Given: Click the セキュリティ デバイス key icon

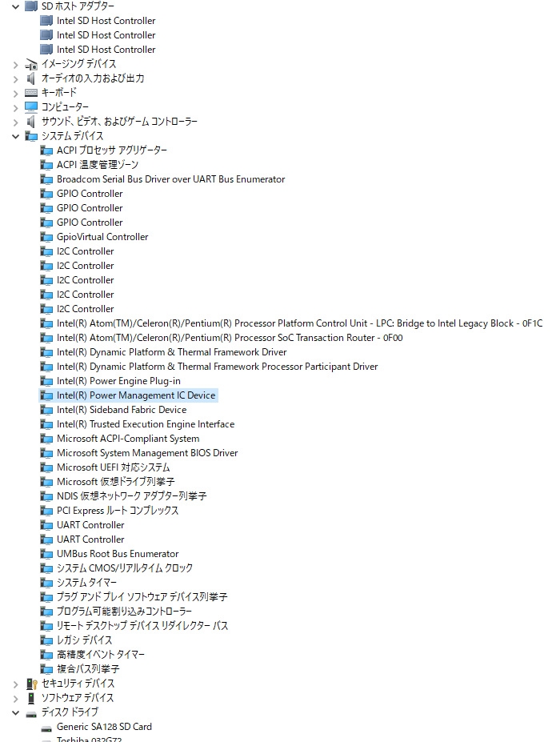Looking at the screenshot, I should point(31,684).
